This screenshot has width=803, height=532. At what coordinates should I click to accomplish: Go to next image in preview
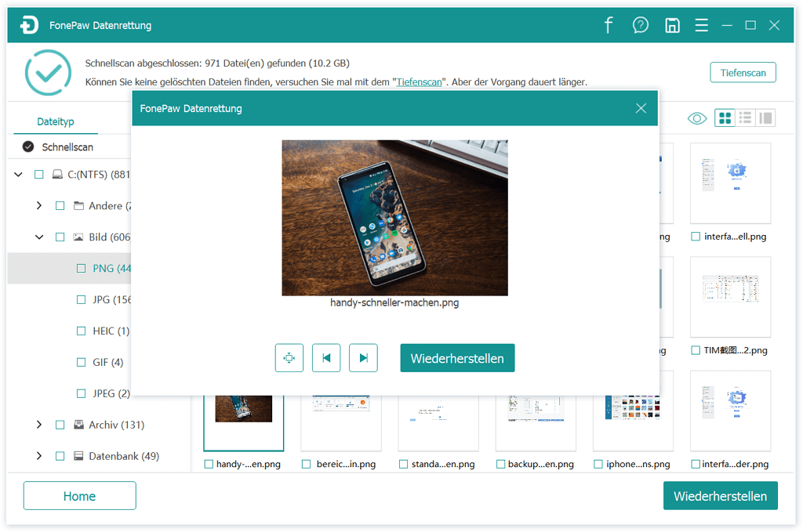[x=363, y=358]
